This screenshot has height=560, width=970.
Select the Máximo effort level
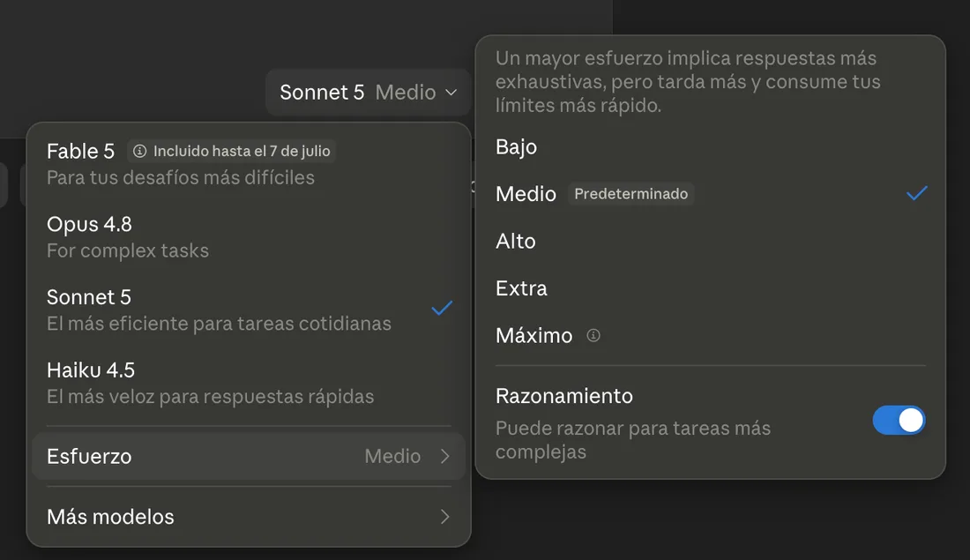pyautogui.click(x=710, y=335)
